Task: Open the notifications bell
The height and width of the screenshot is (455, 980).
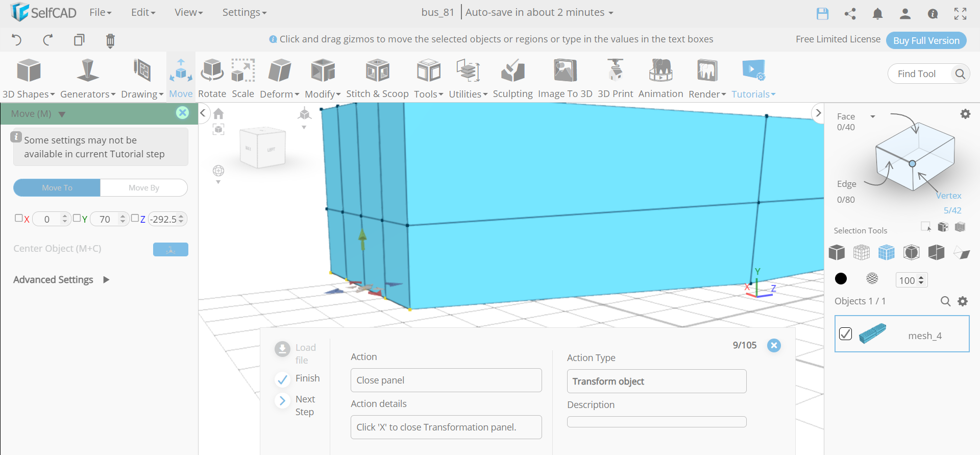Action: click(877, 14)
